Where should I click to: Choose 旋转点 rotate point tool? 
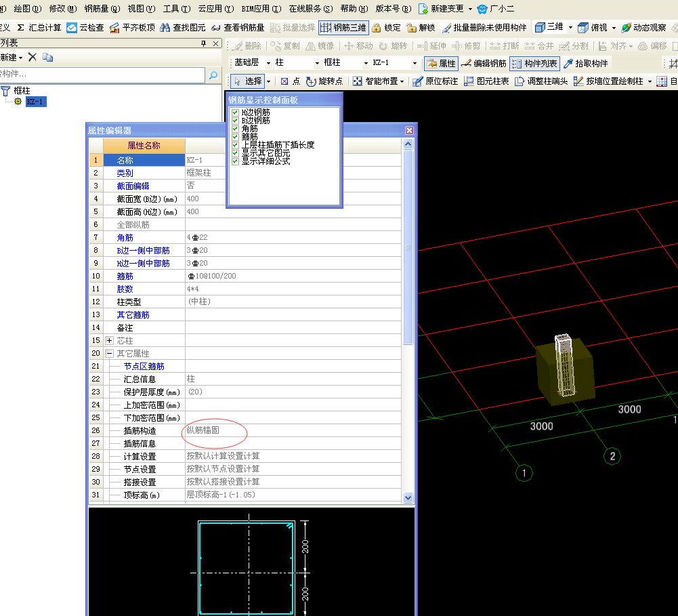(x=324, y=81)
